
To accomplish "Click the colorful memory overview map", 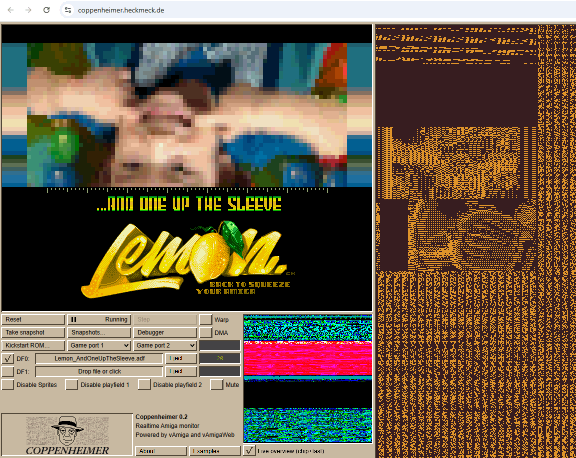I will 307,378.
